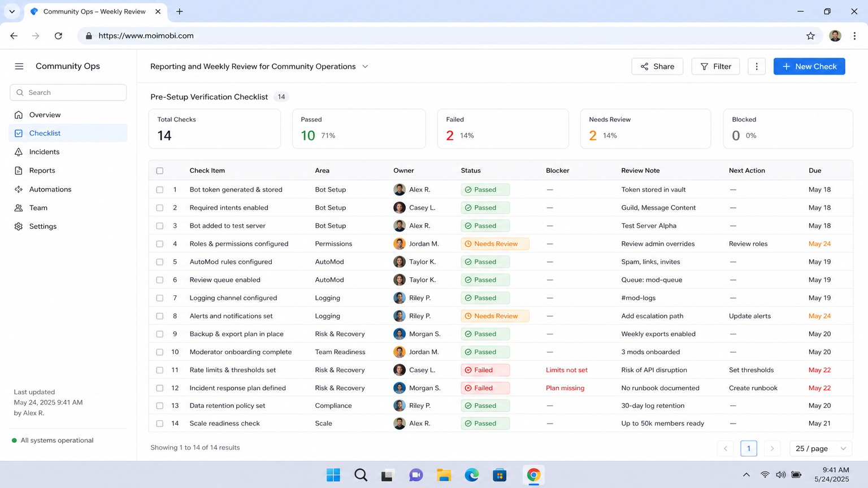
Task: Show hidden system tray icons
Action: click(x=746, y=475)
